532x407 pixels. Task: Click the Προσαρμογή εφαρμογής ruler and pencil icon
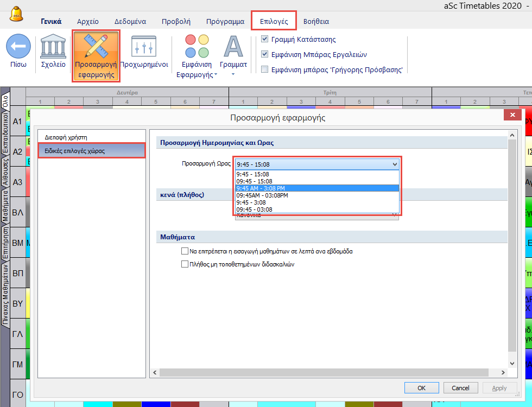(96, 47)
